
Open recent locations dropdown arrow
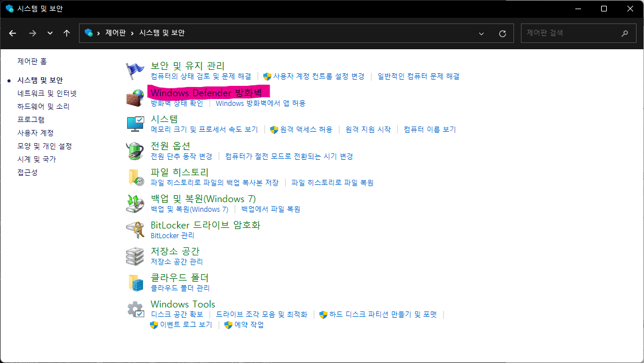pos(50,33)
